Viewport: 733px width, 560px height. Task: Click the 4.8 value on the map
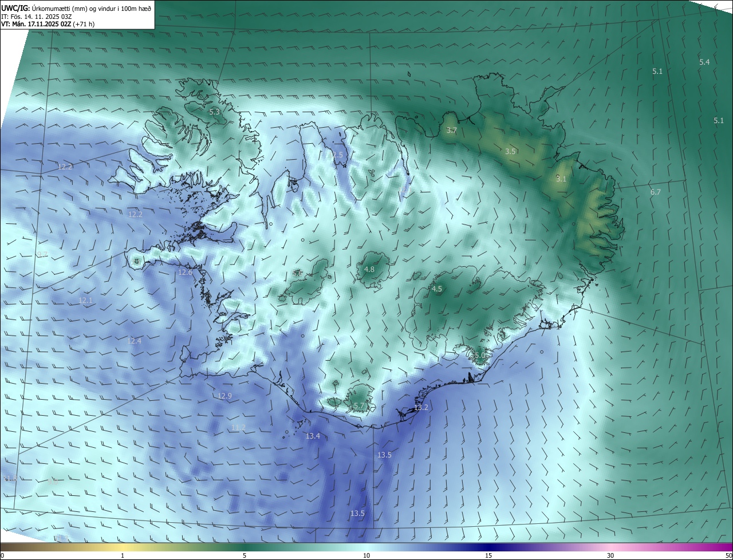[369, 270]
